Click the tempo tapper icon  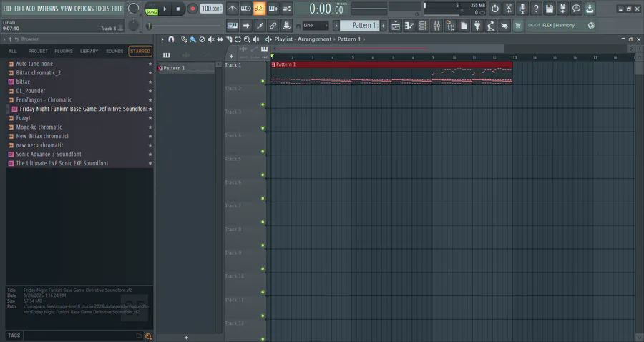(491, 26)
